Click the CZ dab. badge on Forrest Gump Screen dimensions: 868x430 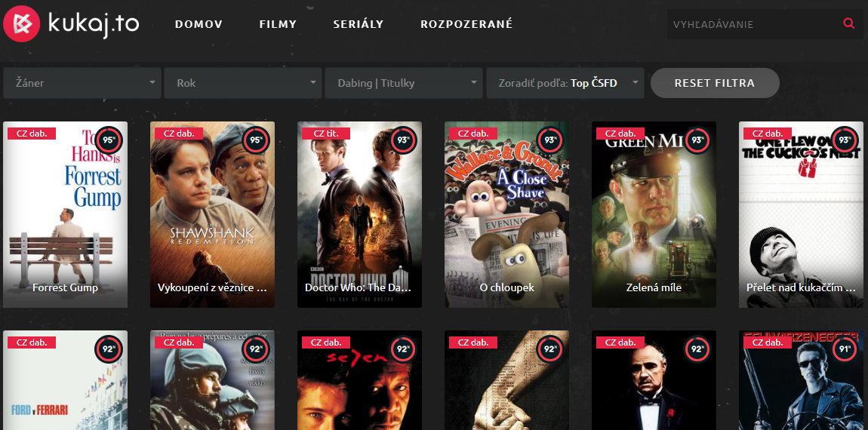click(32, 134)
